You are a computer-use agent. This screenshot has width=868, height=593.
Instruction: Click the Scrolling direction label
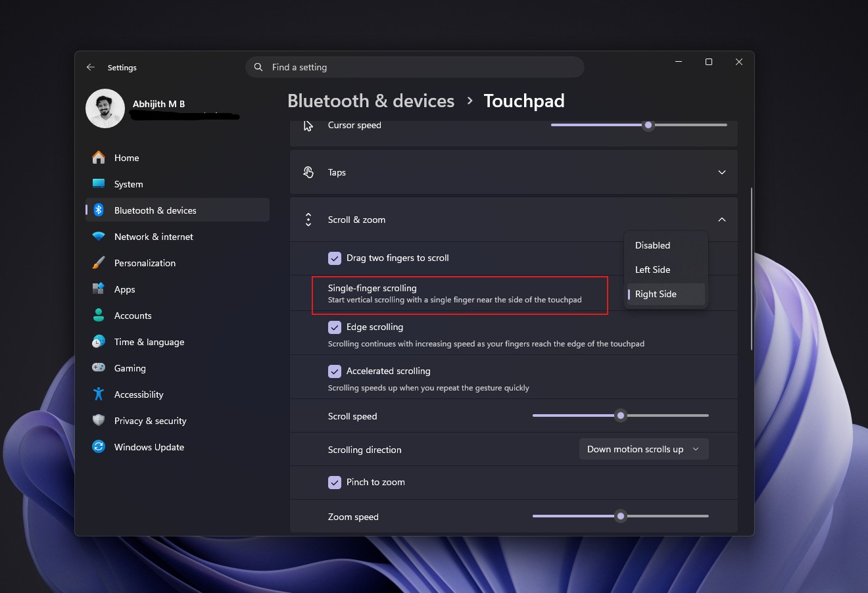[364, 450]
